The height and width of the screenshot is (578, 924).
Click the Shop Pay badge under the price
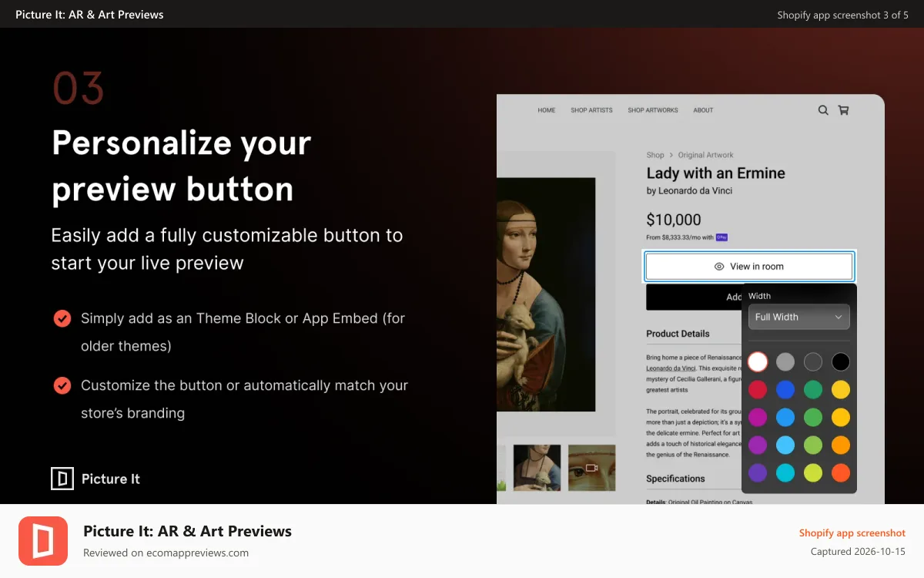point(722,237)
